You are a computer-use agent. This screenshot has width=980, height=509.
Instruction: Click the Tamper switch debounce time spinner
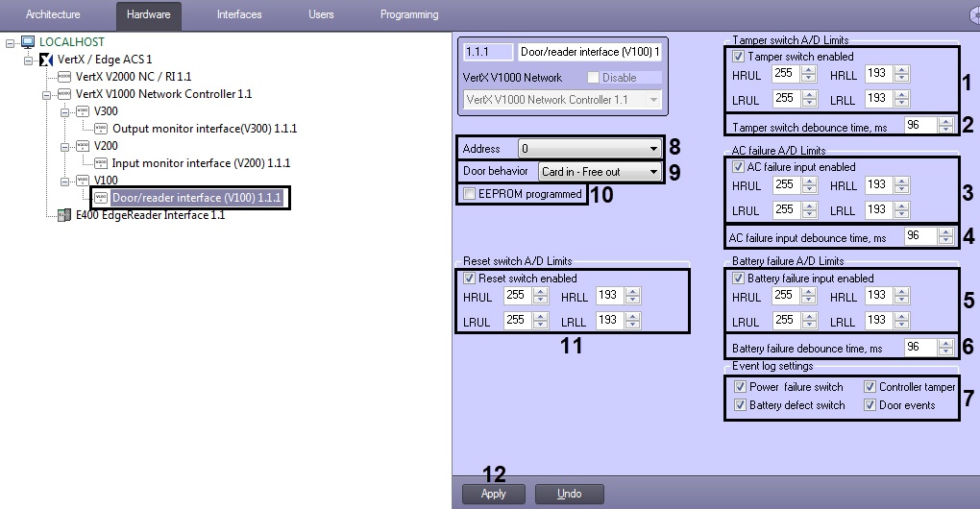946,125
